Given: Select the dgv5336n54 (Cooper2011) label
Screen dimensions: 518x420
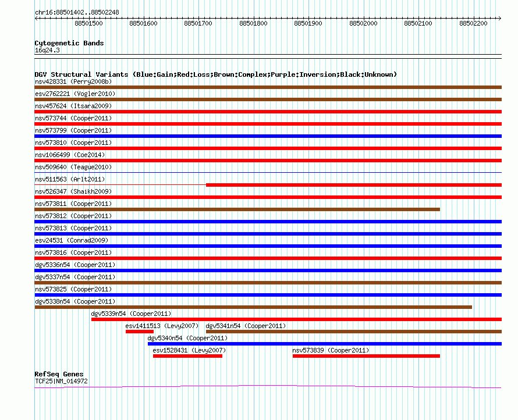Looking at the screenshot, I should point(75,265).
